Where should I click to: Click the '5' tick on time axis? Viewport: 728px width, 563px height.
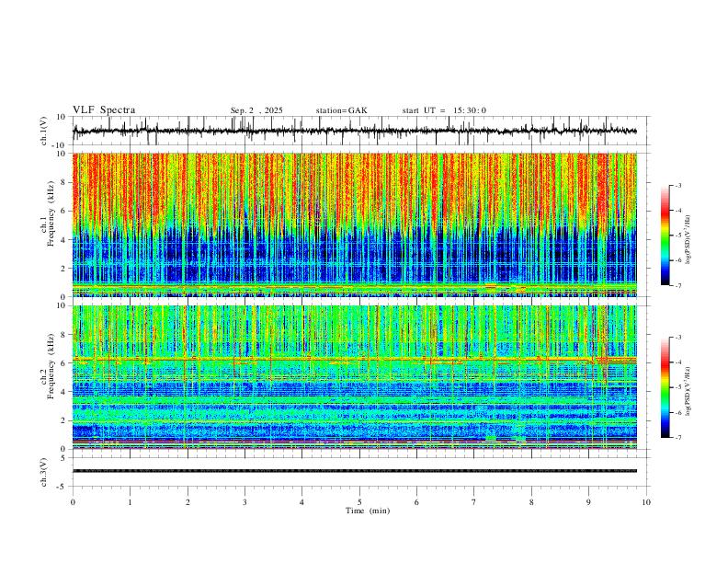[359, 502]
